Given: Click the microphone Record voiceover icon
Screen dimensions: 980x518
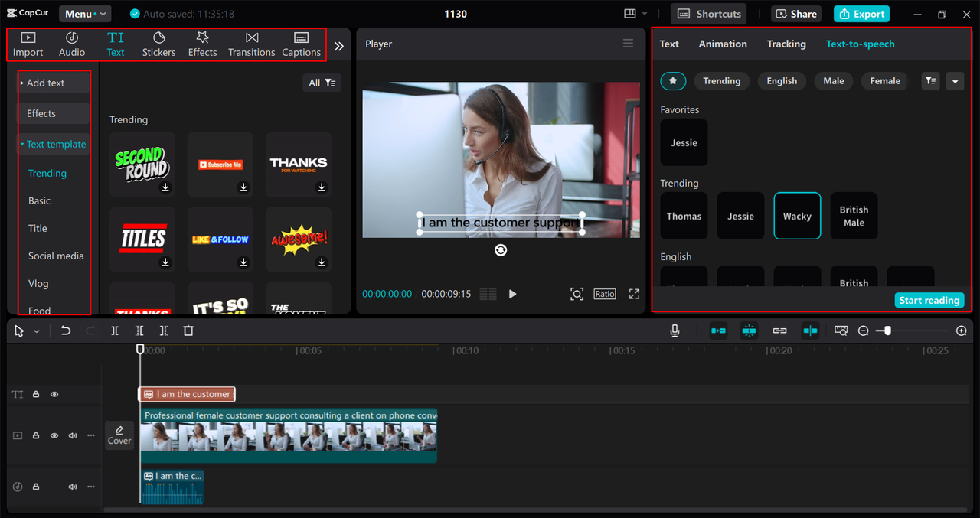Looking at the screenshot, I should [x=675, y=331].
